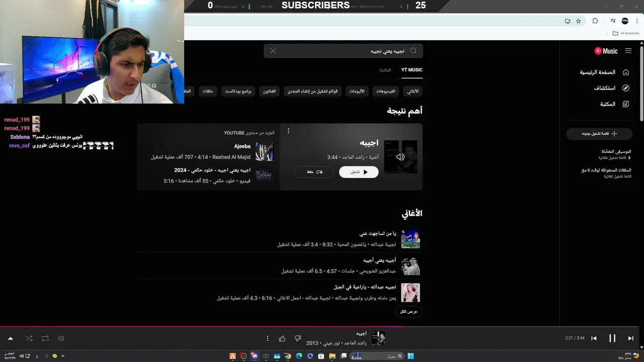Click the player bar volume speaker icon

coord(61,338)
